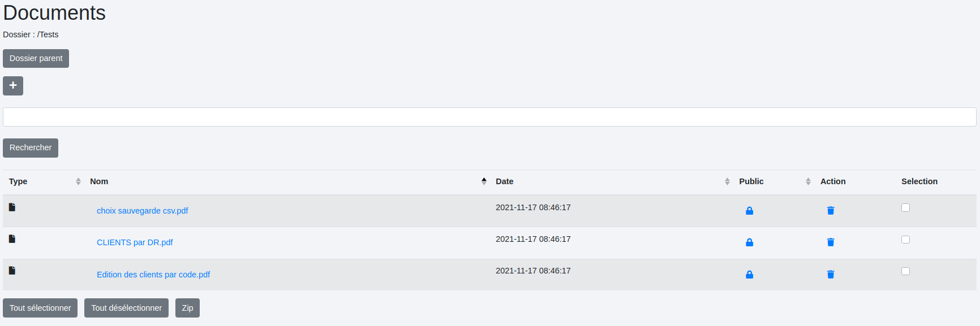980x326 pixels.
Task: Click the plus add button
Action: [13, 86]
